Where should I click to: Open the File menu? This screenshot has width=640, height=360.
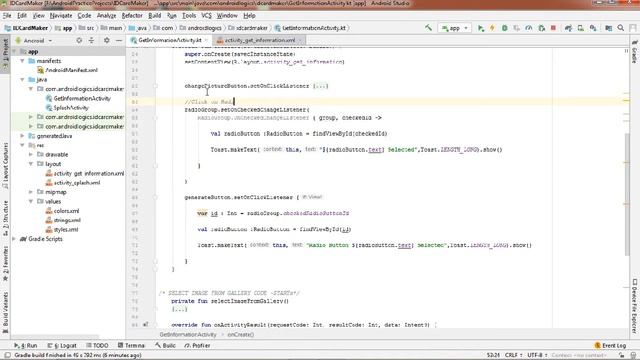(7, 16)
